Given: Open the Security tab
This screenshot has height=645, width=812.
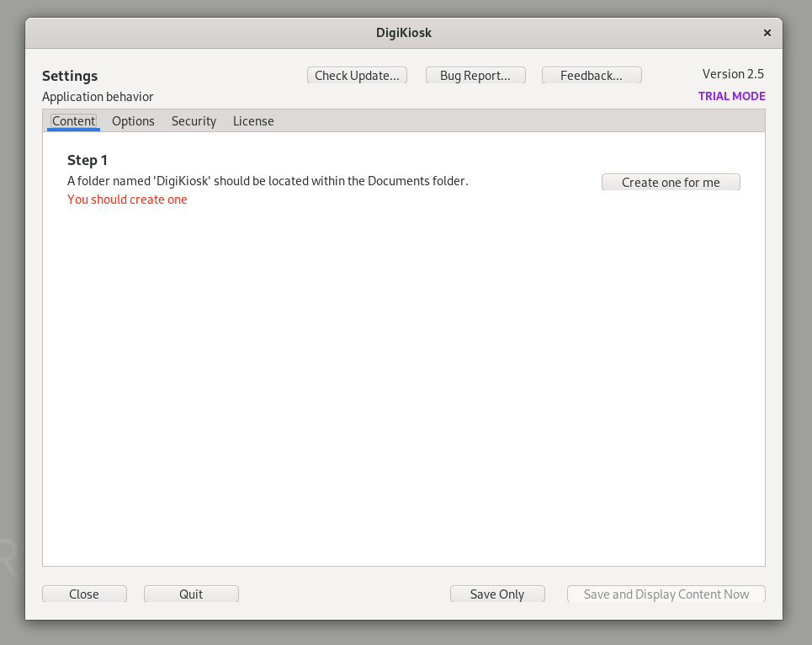Looking at the screenshot, I should pyautogui.click(x=194, y=121).
